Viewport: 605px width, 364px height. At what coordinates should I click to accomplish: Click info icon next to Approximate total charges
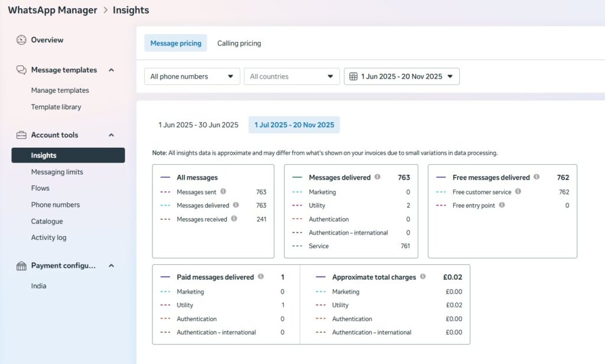[422, 277]
